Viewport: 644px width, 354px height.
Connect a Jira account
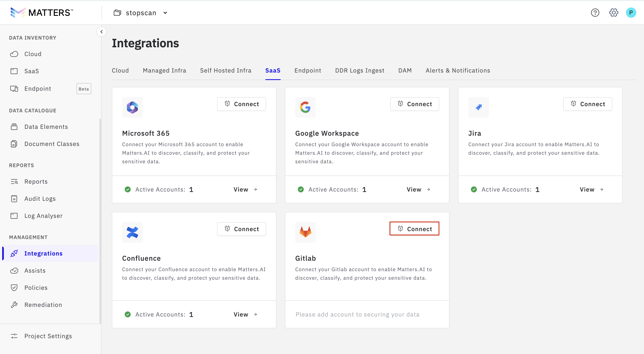587,104
